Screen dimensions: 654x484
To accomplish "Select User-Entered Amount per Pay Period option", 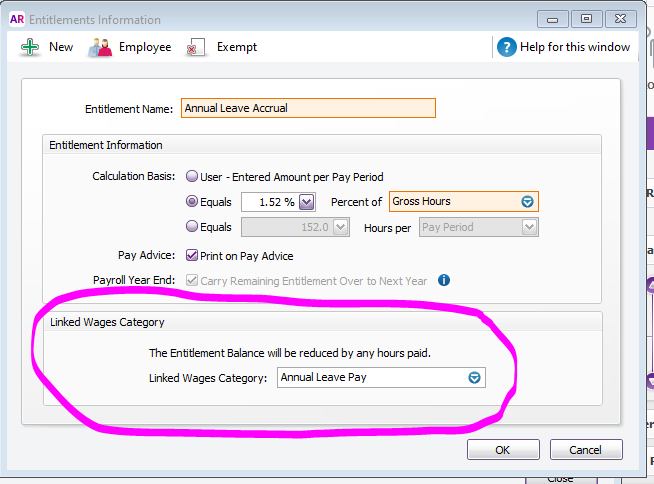I will coord(192,177).
